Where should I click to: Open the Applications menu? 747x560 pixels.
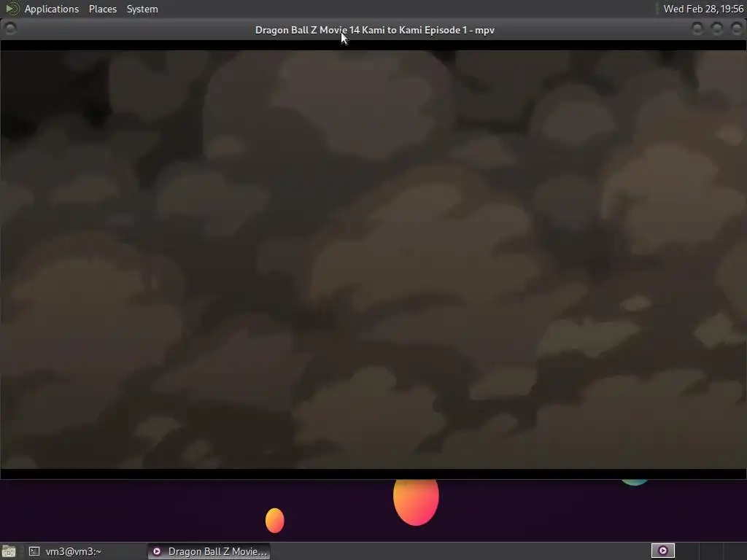tap(52, 9)
